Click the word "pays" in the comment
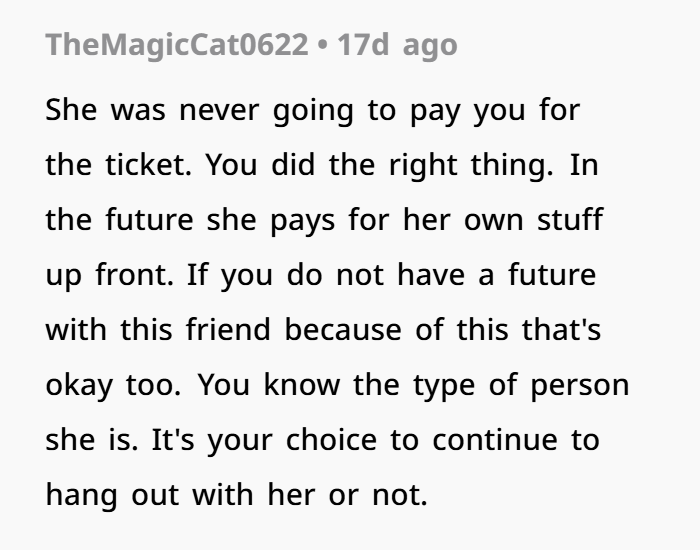 (306, 220)
